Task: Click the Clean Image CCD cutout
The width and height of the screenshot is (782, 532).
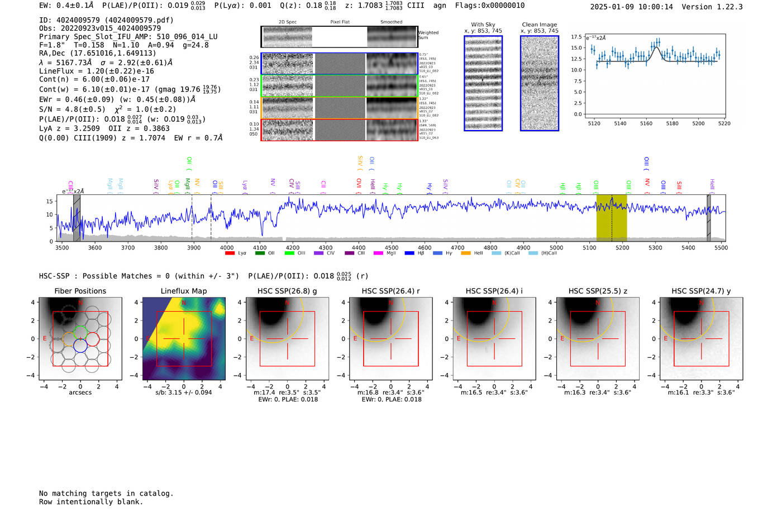Action: (x=540, y=83)
